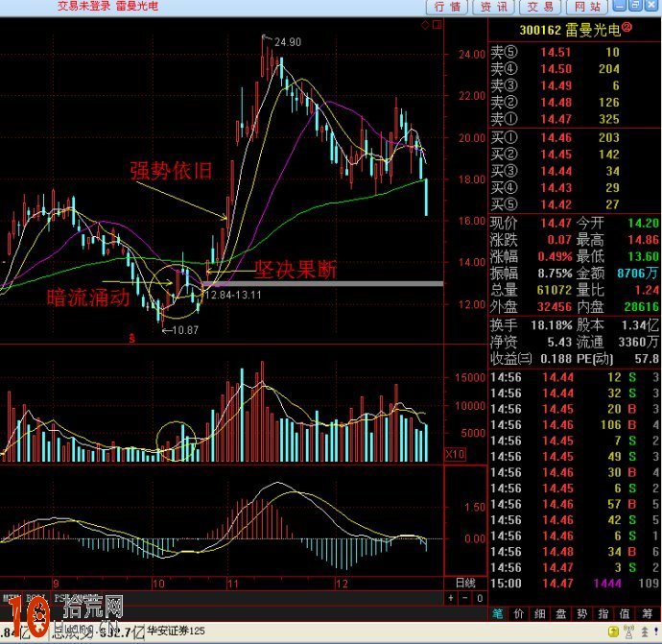Click the red S marker below the candlesticks
Screen dimensions: 662x644
click(132, 338)
